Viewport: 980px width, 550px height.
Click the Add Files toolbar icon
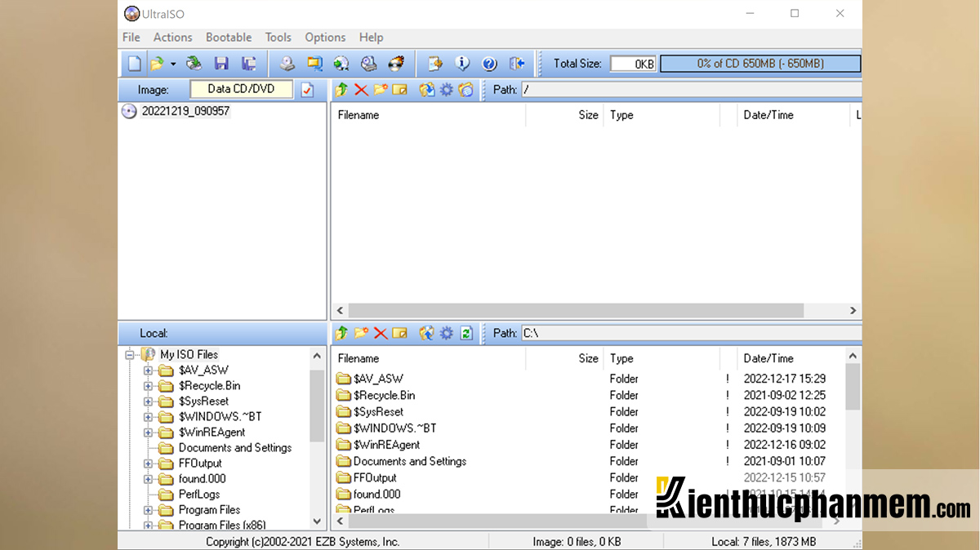435,64
